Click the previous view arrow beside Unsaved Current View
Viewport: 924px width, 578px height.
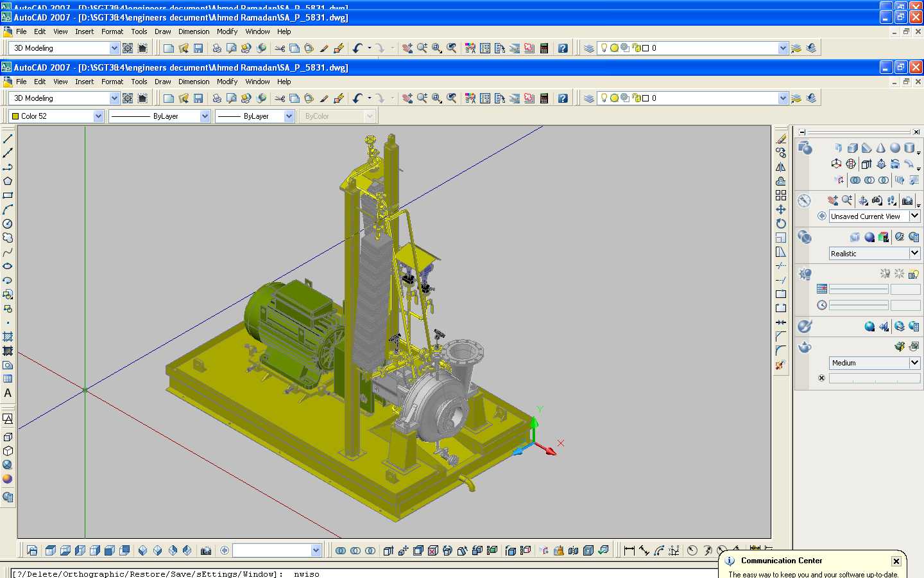coord(821,216)
